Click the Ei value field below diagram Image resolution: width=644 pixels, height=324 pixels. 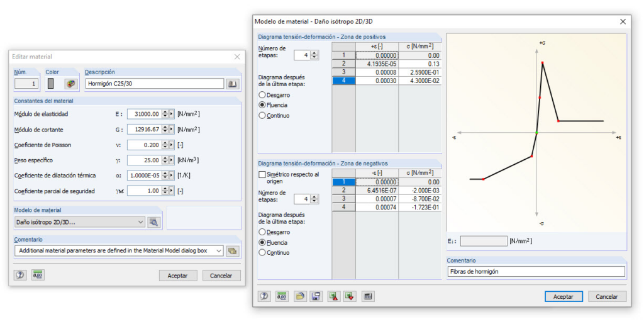[484, 241]
